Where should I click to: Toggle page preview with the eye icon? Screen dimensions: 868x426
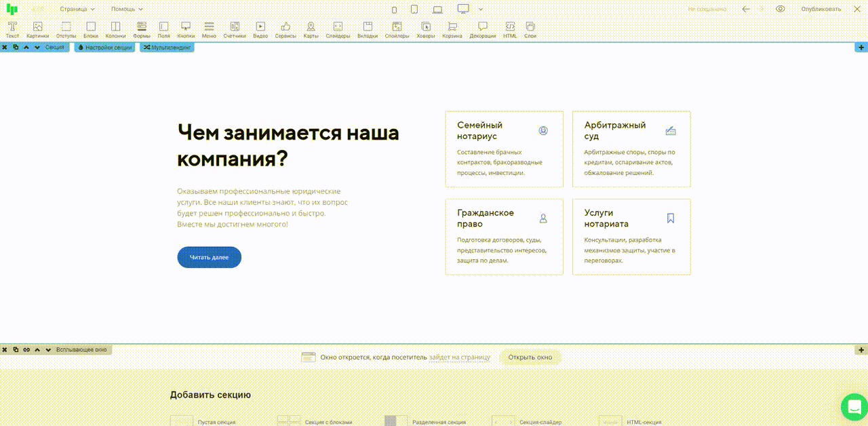pos(781,9)
